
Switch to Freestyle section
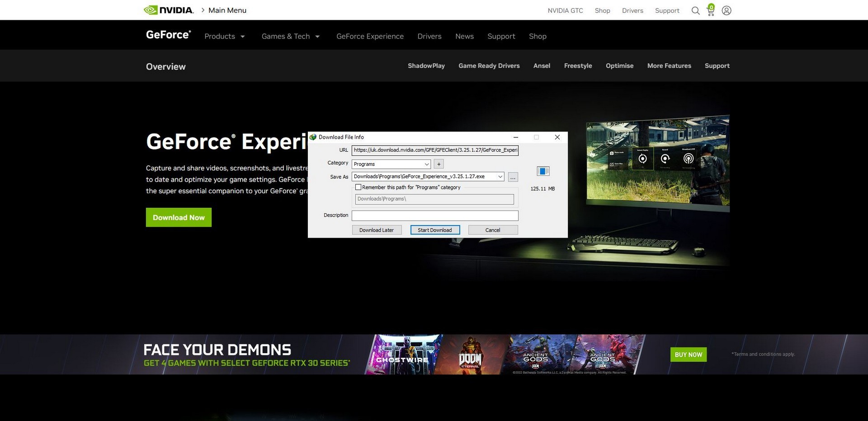pos(578,66)
